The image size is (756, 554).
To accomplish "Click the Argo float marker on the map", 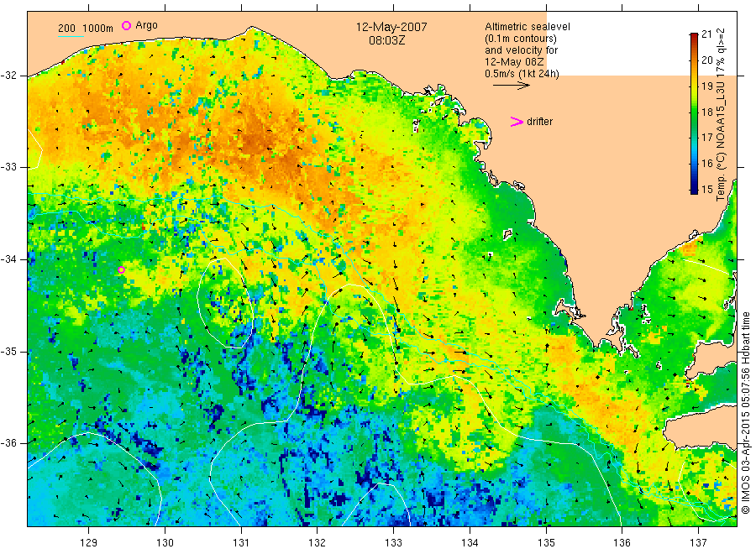I will [x=122, y=269].
